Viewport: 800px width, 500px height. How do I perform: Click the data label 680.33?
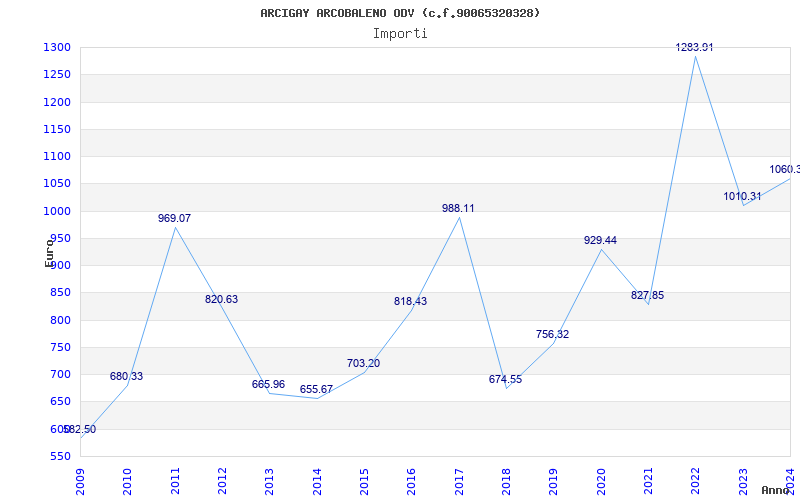coord(127,377)
